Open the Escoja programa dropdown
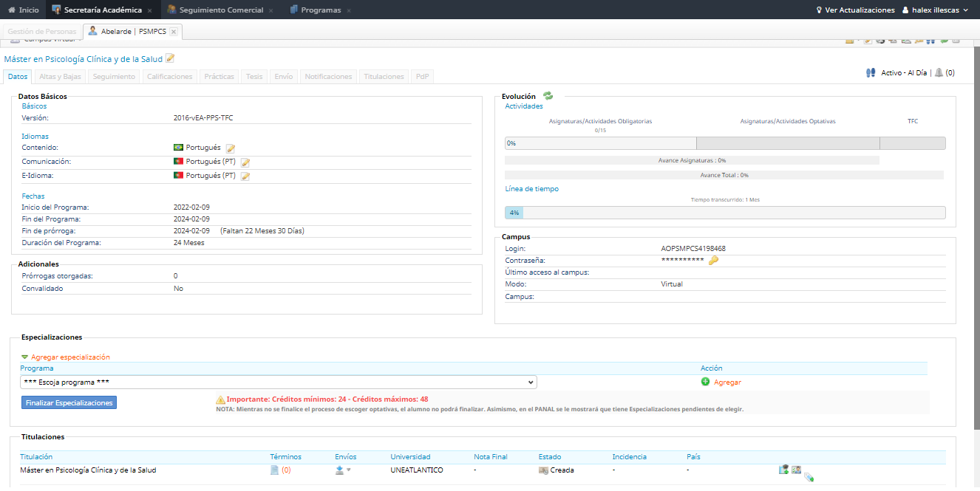This screenshot has width=980, height=491. (279, 382)
